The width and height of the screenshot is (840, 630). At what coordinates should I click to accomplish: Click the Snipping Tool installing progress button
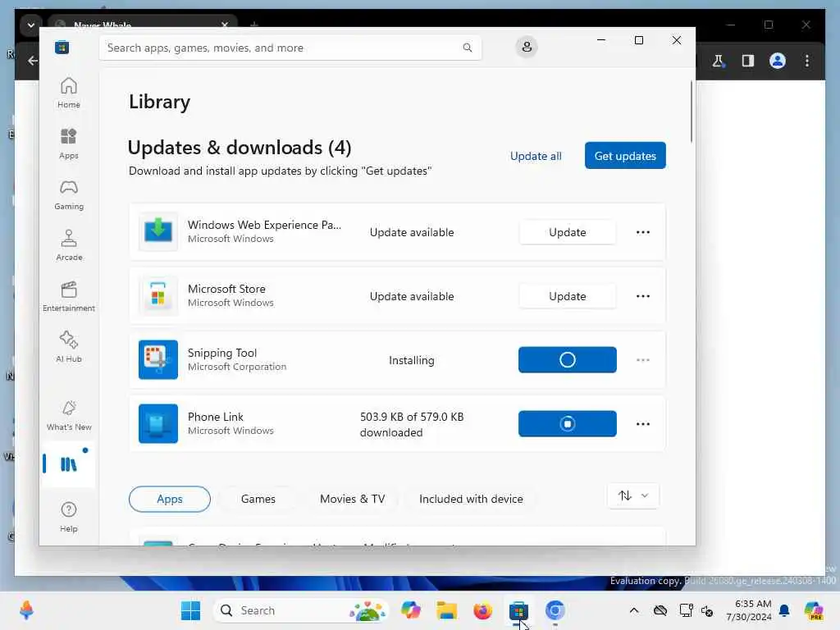pyautogui.click(x=568, y=360)
